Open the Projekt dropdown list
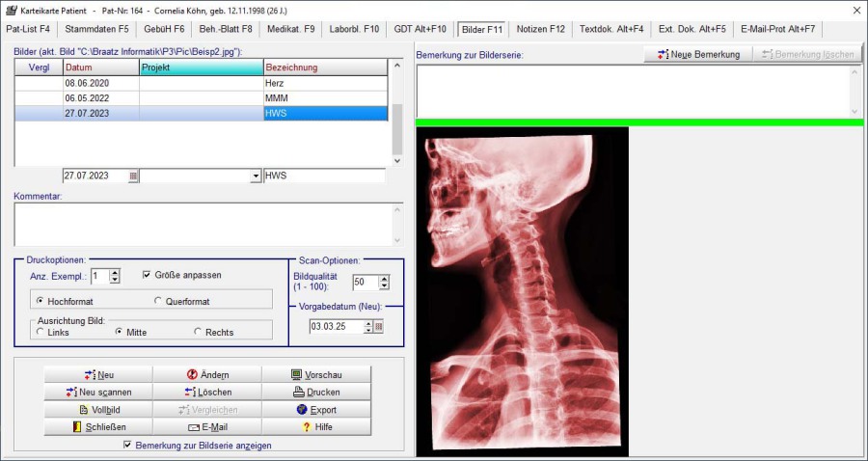 click(256, 176)
